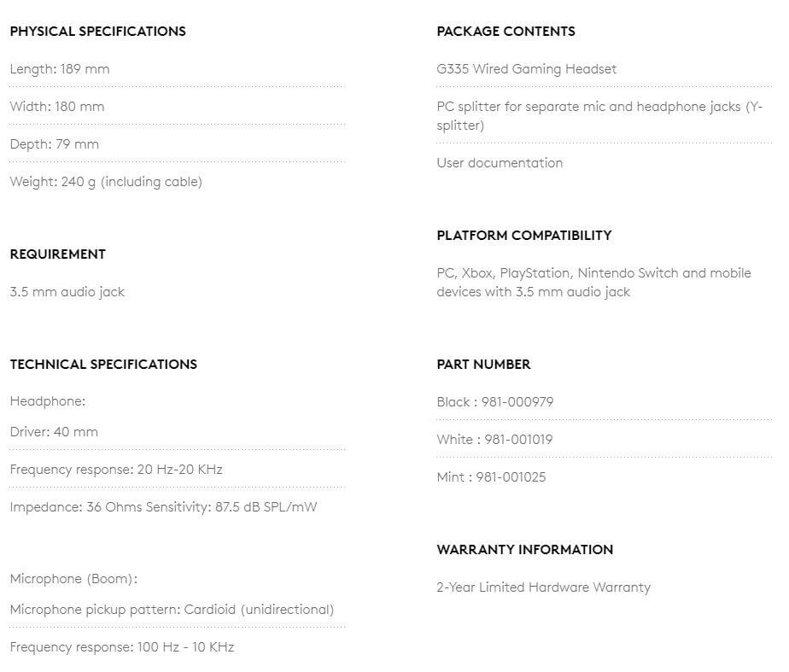Click the Weight: 240 g specification

click(x=106, y=182)
